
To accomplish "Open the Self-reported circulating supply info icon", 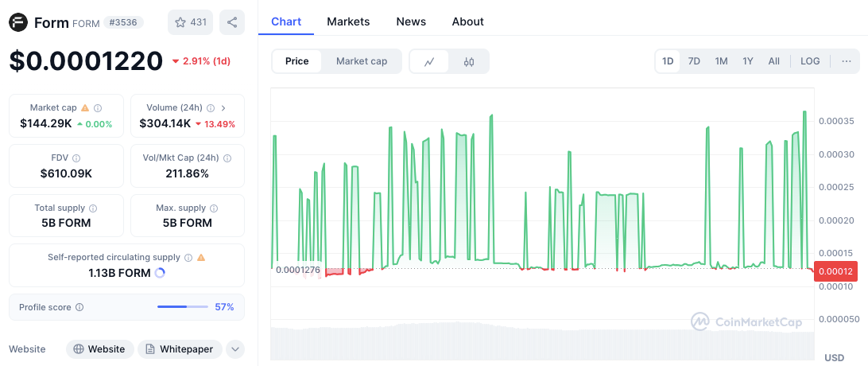I will [188, 258].
